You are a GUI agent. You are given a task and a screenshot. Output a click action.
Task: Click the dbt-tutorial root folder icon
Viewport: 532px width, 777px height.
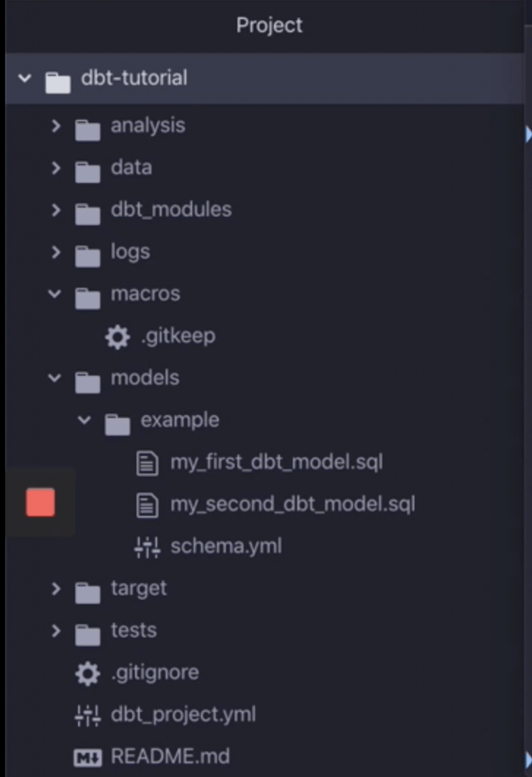click(58, 79)
